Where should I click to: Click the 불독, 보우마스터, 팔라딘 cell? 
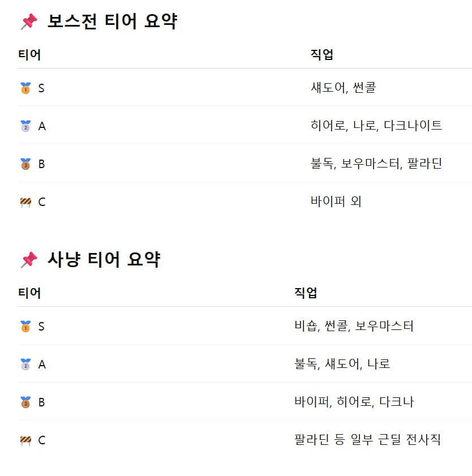(x=376, y=164)
